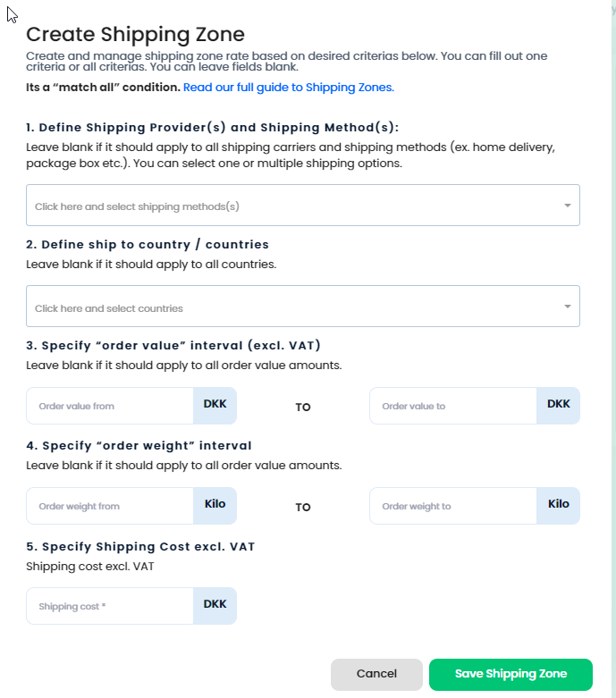Expand the shipping methods dropdown arrow
This screenshot has width=616, height=698.
[x=567, y=206]
